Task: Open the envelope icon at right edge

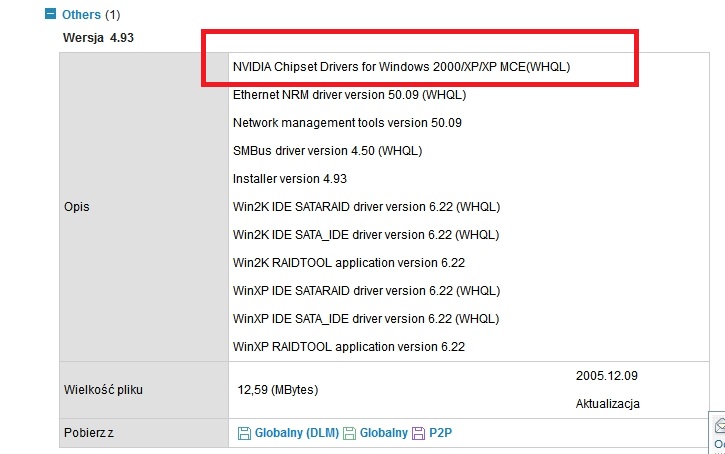Action: pos(719,425)
